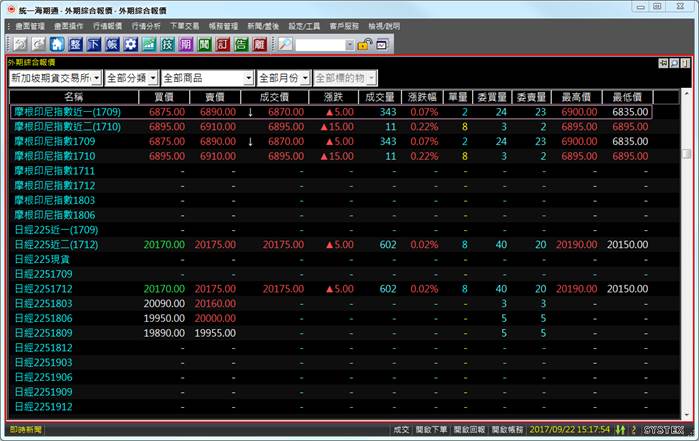
Task: Open settings via the gear toolbar icon
Action: coord(131,44)
